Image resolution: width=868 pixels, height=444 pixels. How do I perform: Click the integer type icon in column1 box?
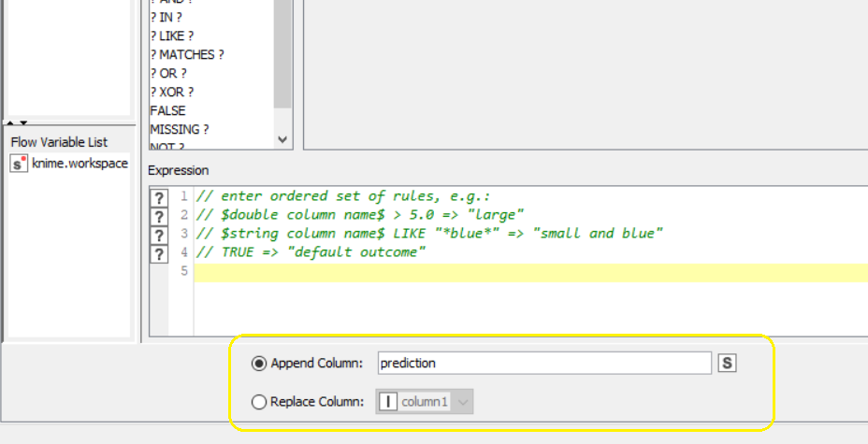click(387, 402)
